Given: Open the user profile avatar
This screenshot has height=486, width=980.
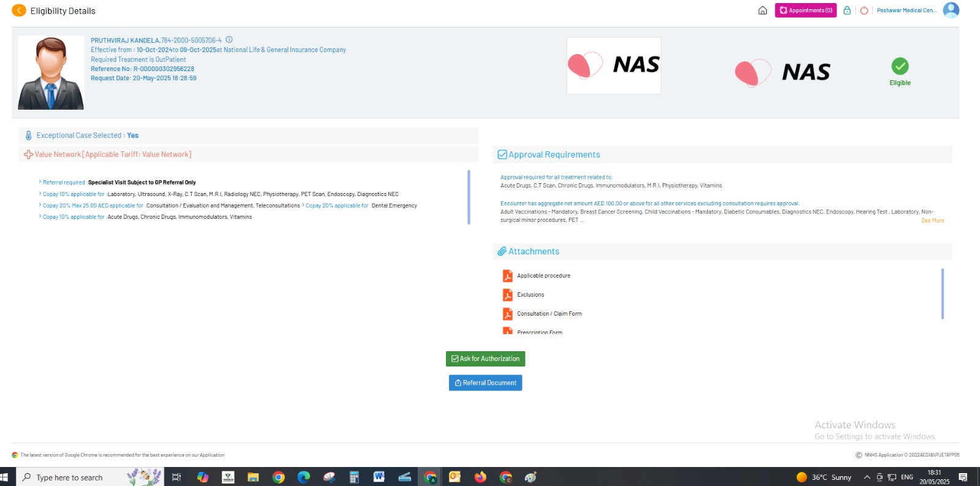Looking at the screenshot, I should point(951,10).
